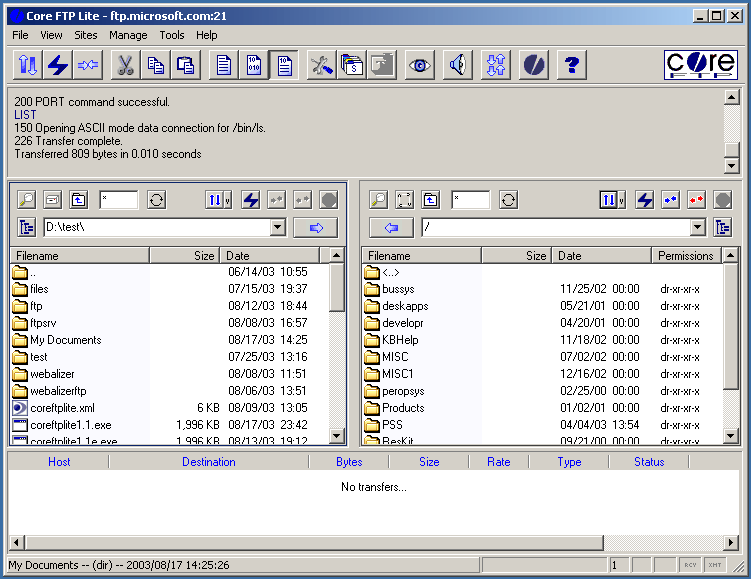The width and height of the screenshot is (751, 579).
Task: Click the download left-arrow button
Action: 391,228
